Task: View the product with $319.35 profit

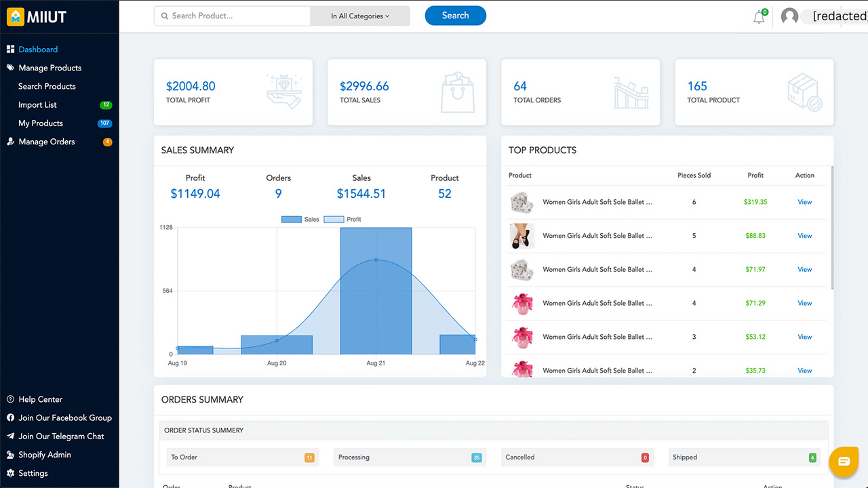Action: (x=805, y=202)
